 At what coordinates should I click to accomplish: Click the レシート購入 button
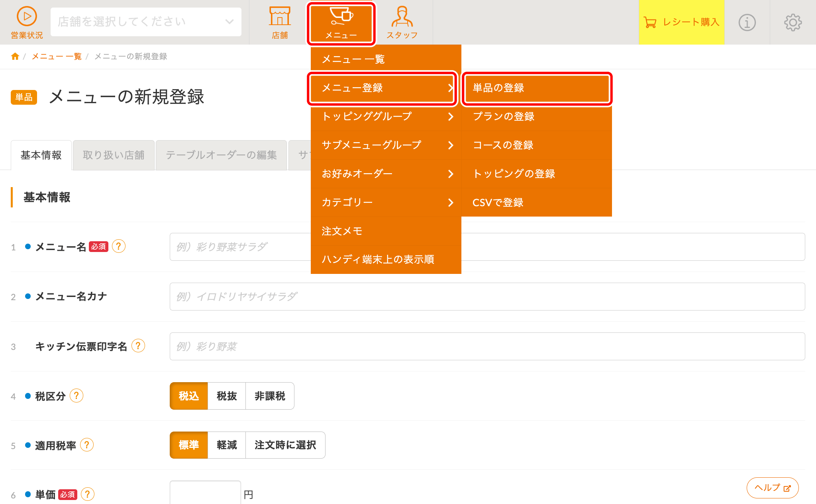point(681,22)
